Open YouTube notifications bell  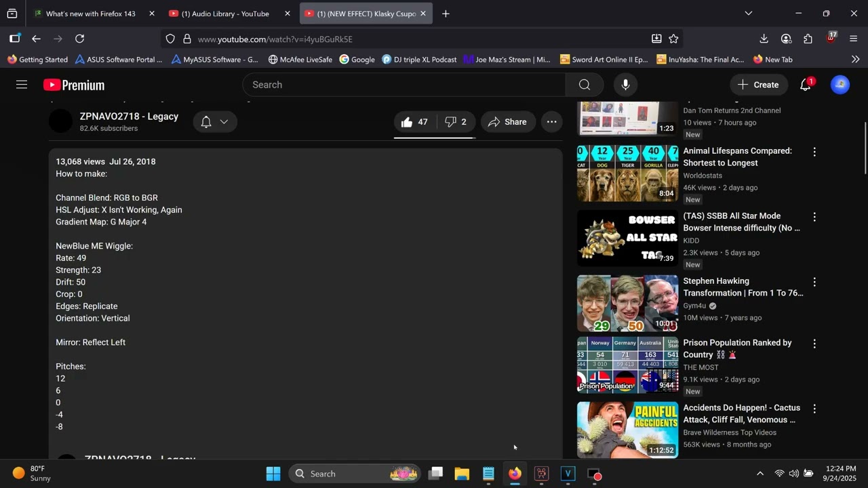[806, 85]
